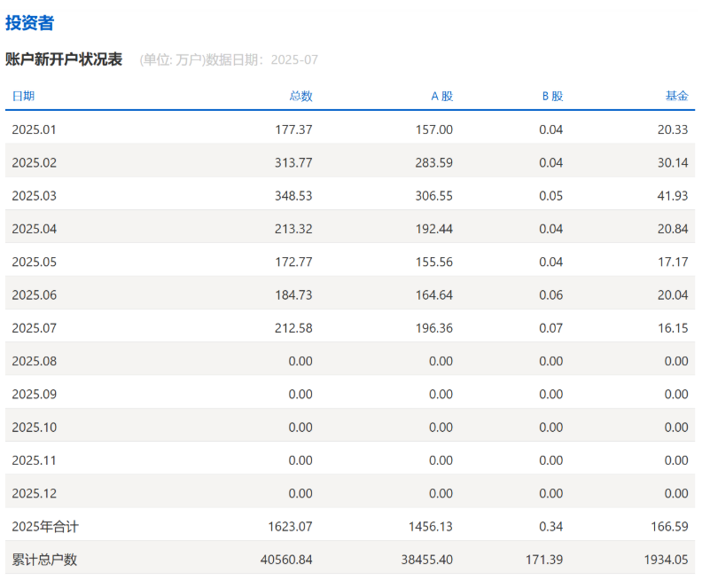Click the 数据日期 2025-07 label

[x=261, y=59]
